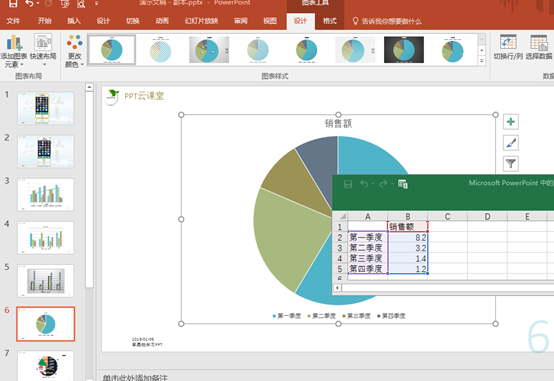The image size is (554, 381).
Task: Open Customize Quick Access Toolbar dropdown
Action: 96,4
